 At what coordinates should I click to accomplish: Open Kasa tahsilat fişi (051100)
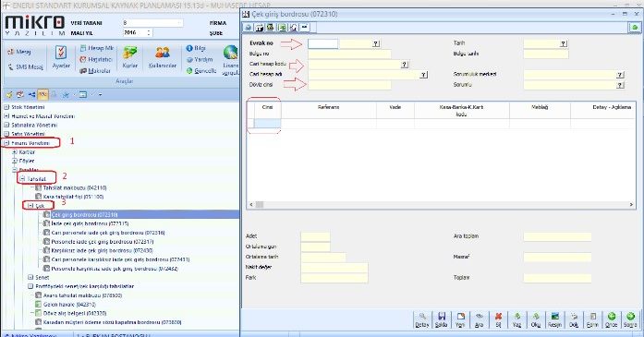tap(73, 197)
